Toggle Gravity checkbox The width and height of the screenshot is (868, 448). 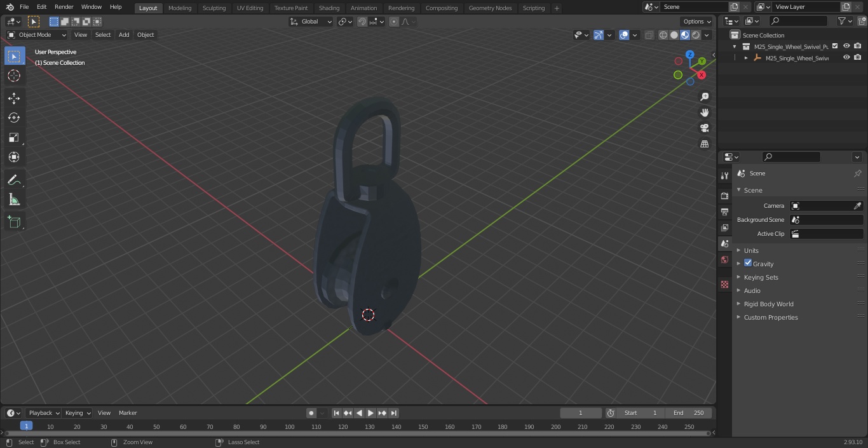[x=748, y=263]
